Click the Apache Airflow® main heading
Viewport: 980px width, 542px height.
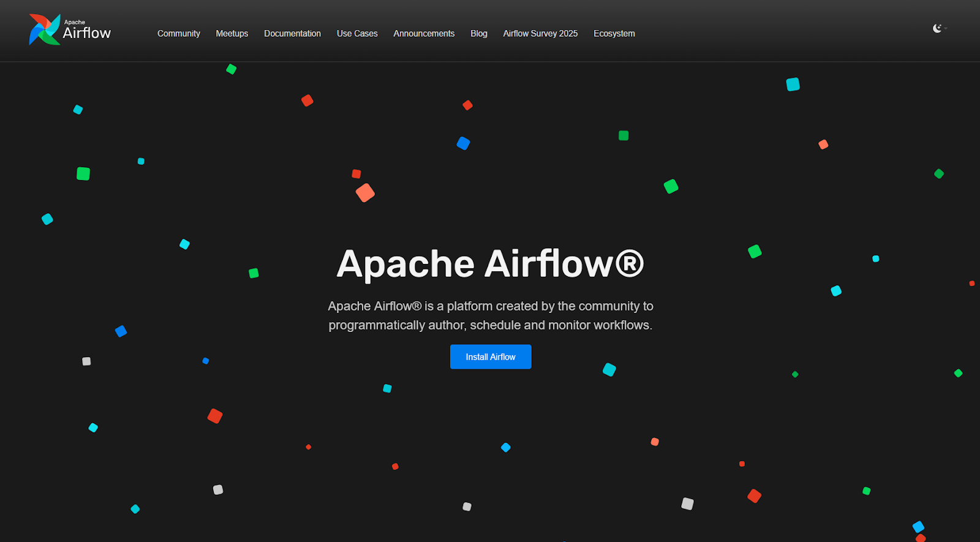coord(490,264)
